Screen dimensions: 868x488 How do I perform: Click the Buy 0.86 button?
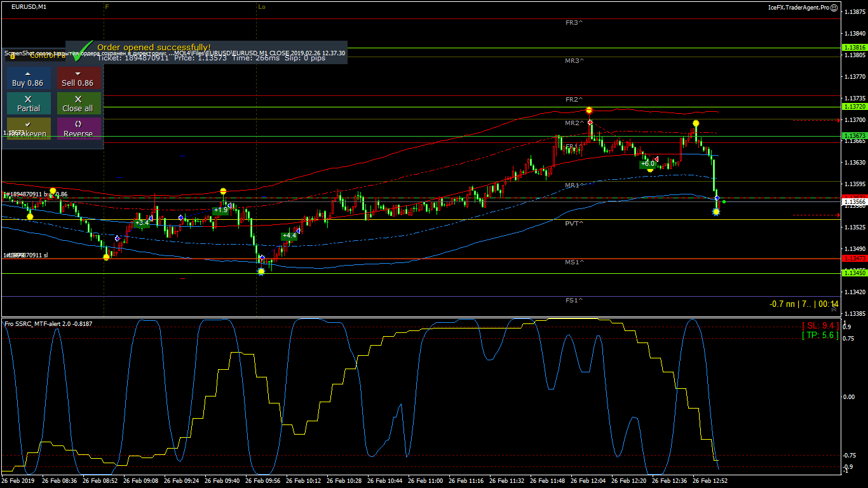coord(29,78)
